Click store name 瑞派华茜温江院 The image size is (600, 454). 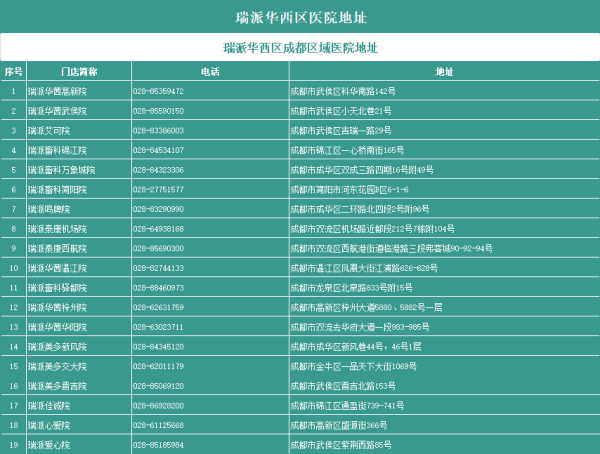pyautogui.click(x=57, y=268)
